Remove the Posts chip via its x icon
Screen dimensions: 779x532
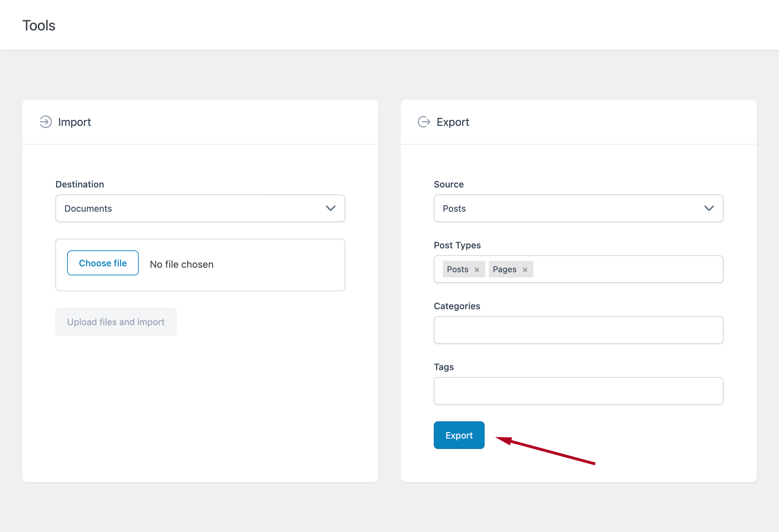click(477, 269)
